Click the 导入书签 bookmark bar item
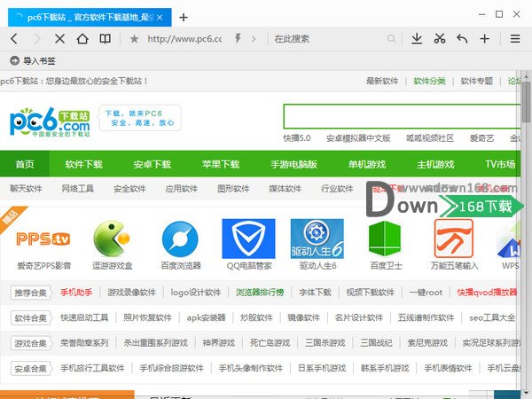Screen dimensions: 532x399 pyautogui.click(x=33, y=61)
